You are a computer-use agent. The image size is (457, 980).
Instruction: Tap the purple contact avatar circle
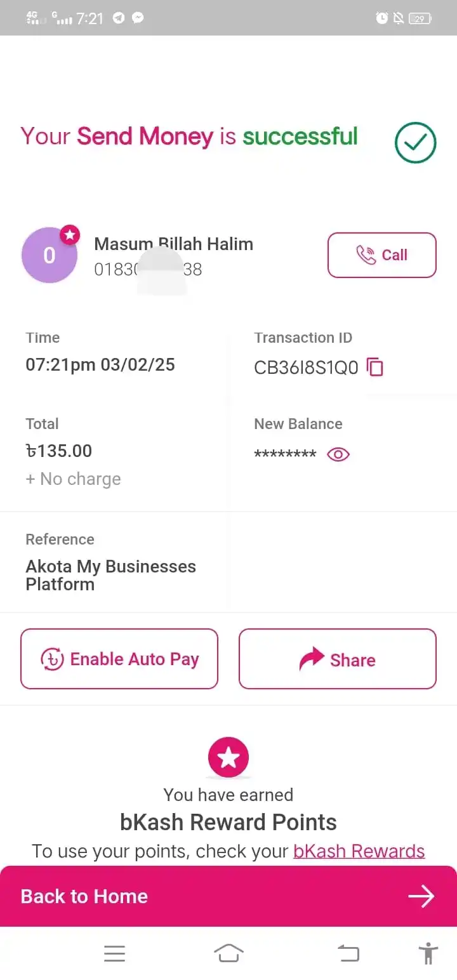click(50, 255)
